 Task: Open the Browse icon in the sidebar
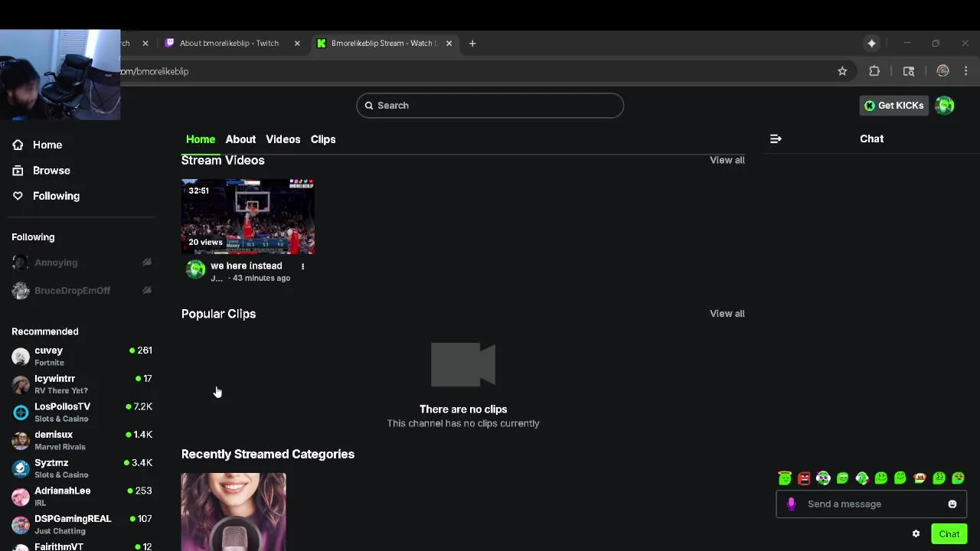(18, 171)
